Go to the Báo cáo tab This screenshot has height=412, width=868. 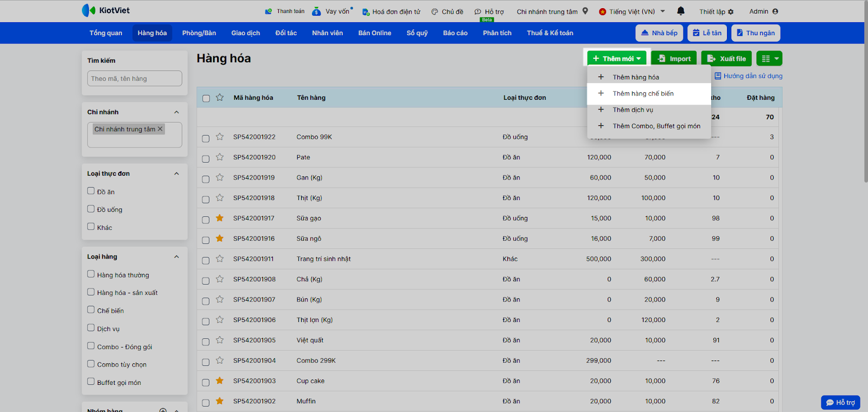tap(455, 33)
